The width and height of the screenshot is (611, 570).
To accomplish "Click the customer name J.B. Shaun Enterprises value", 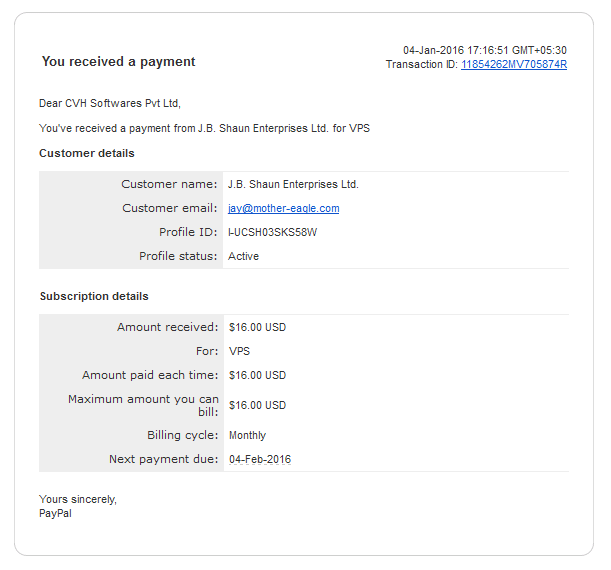I will pos(293,184).
